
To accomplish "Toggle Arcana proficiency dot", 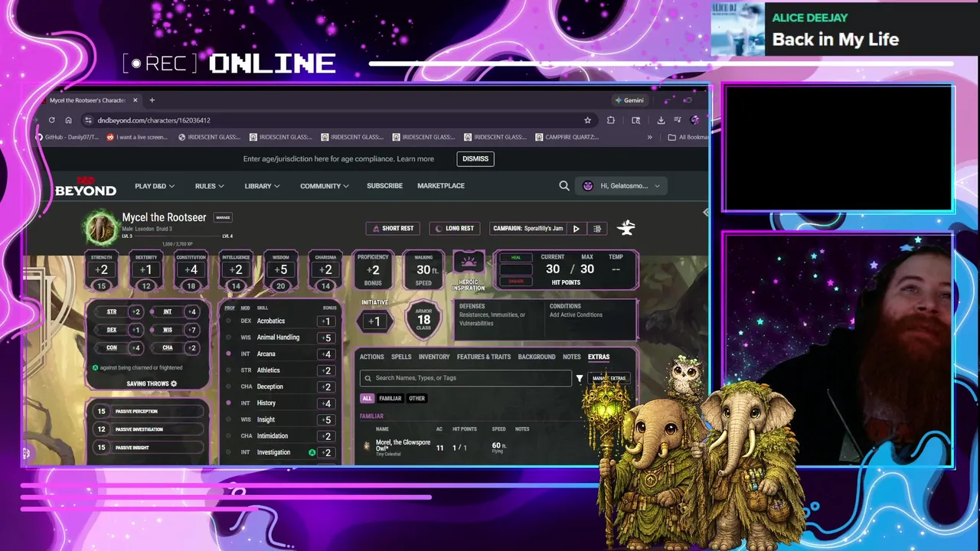I will [228, 354].
